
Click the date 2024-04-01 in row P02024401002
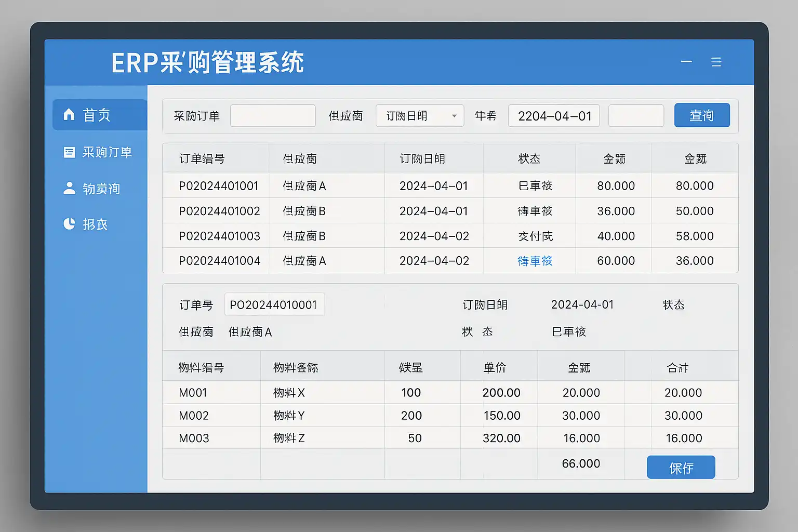[x=434, y=211]
